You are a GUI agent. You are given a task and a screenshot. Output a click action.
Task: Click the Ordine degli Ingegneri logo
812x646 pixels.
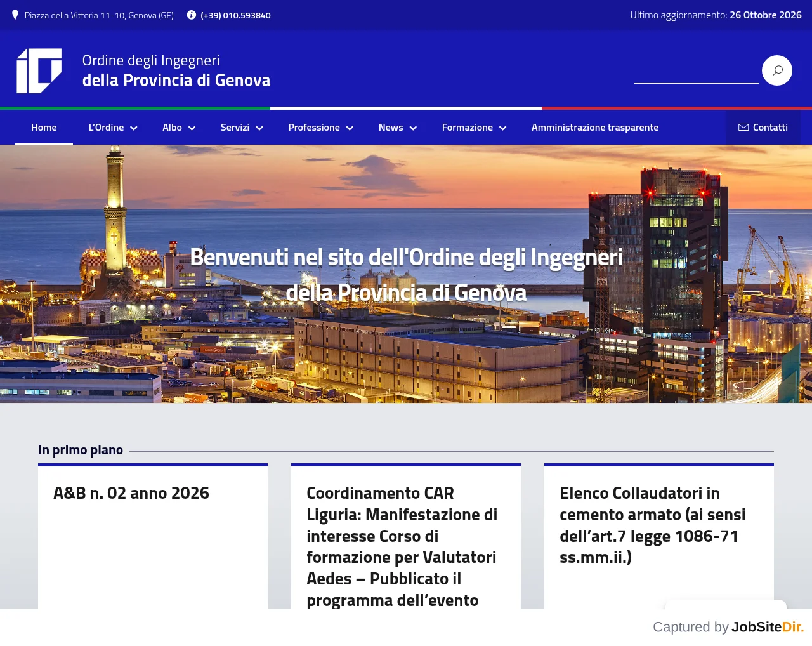[39, 70]
